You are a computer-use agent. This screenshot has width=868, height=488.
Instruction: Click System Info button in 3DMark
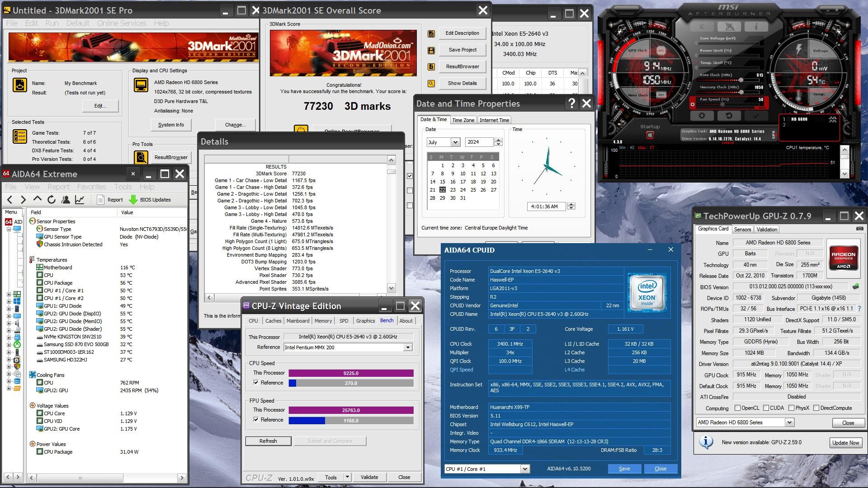click(171, 125)
